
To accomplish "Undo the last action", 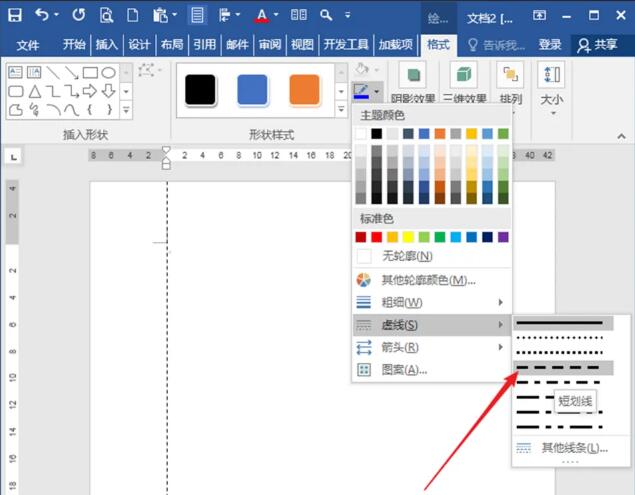I will tap(42, 15).
